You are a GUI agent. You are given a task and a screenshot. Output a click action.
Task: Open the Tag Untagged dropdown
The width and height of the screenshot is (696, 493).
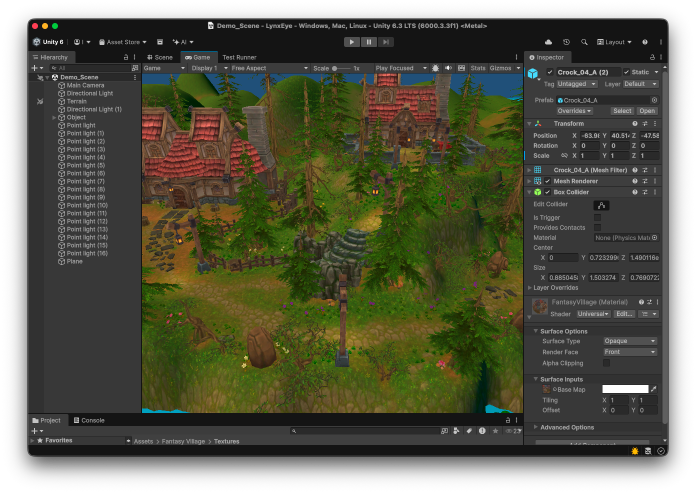pos(577,84)
